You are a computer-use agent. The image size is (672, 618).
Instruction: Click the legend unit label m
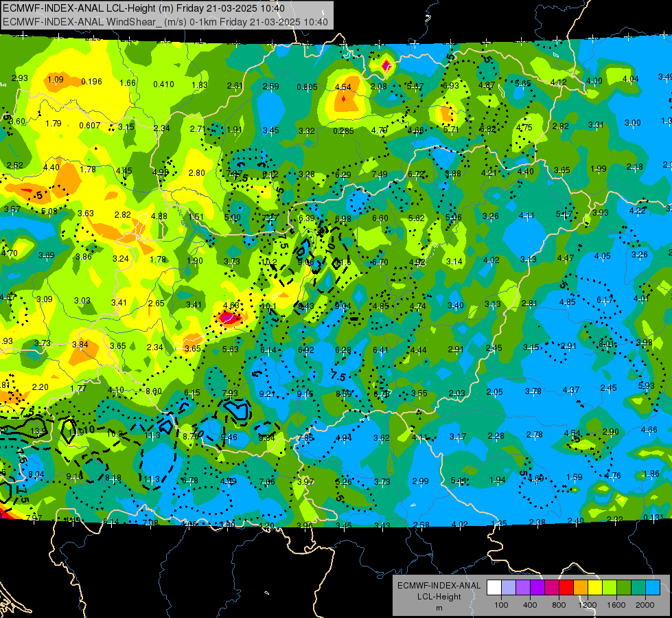(x=439, y=608)
